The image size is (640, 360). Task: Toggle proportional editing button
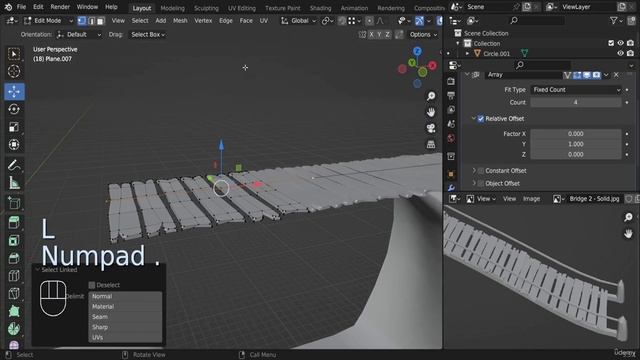(369, 20)
